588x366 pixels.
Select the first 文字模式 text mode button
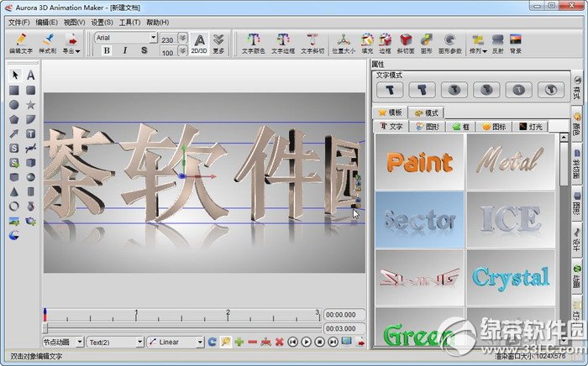(x=390, y=90)
